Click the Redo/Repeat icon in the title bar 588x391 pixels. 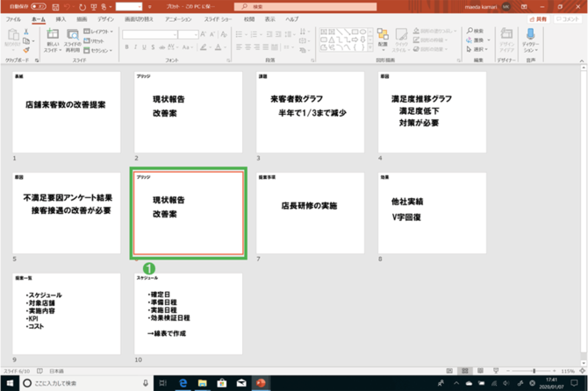pyautogui.click(x=82, y=7)
